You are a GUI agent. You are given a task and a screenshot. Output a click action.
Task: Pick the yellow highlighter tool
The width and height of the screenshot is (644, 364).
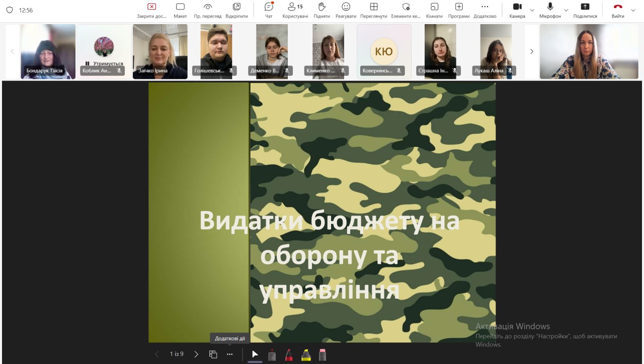(x=305, y=355)
